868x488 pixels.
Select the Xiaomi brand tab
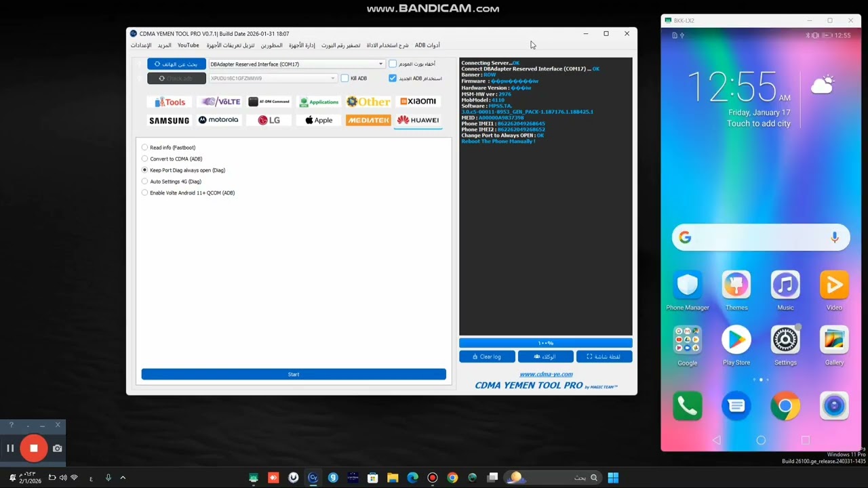click(x=418, y=102)
